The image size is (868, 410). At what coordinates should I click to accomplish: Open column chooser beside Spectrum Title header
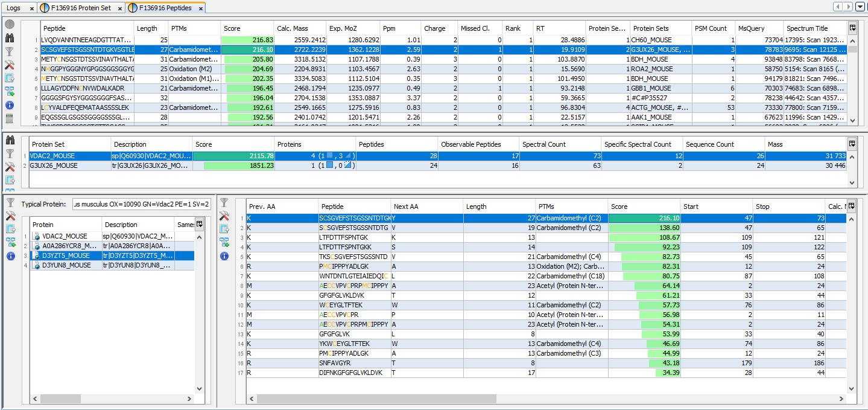pos(852,28)
